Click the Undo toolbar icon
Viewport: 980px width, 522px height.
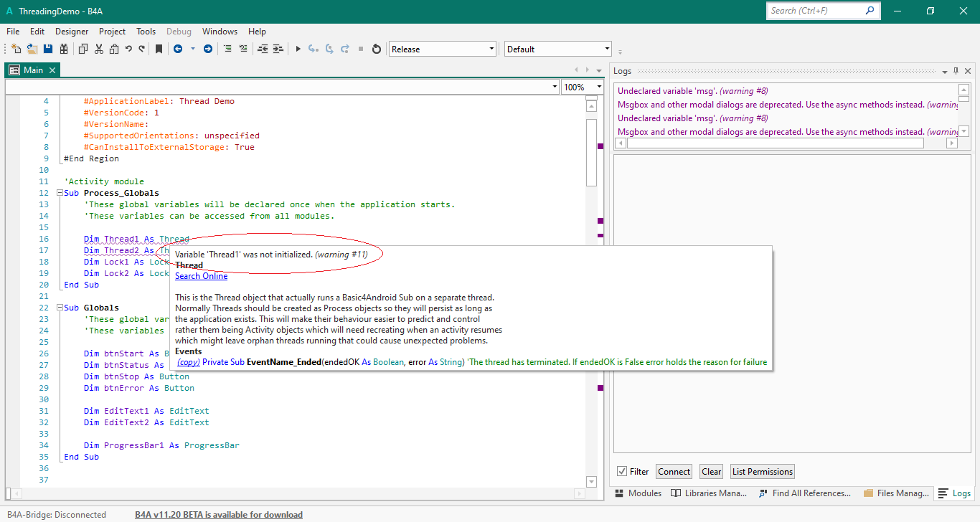click(x=128, y=49)
